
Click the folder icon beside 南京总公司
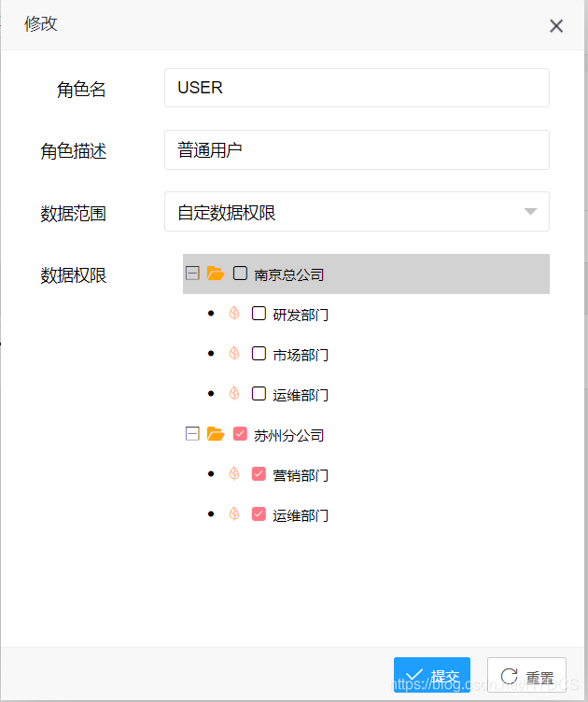[216, 274]
